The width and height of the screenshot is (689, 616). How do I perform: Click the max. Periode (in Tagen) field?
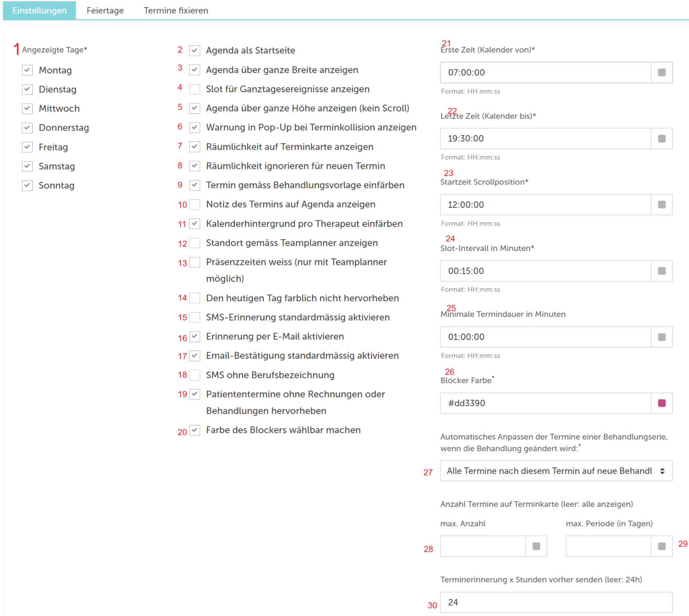[609, 546]
